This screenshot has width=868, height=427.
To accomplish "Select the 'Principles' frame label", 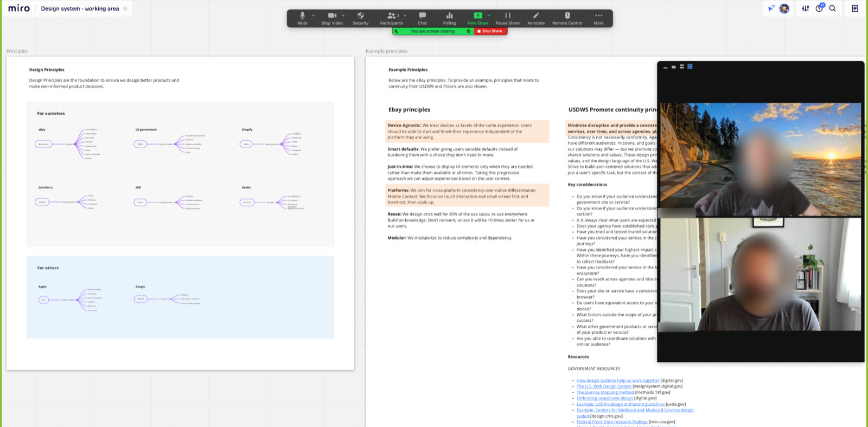I will coord(17,52).
